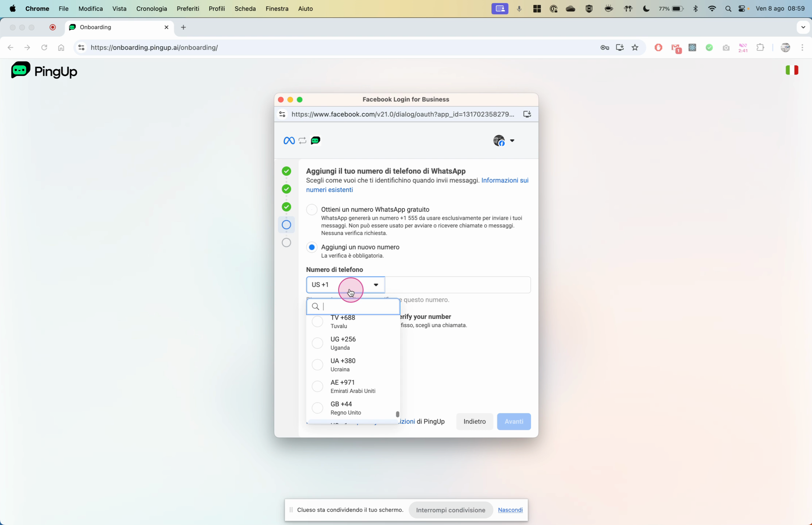
Task: Click the US +1 country code dropdown
Action: (345, 285)
